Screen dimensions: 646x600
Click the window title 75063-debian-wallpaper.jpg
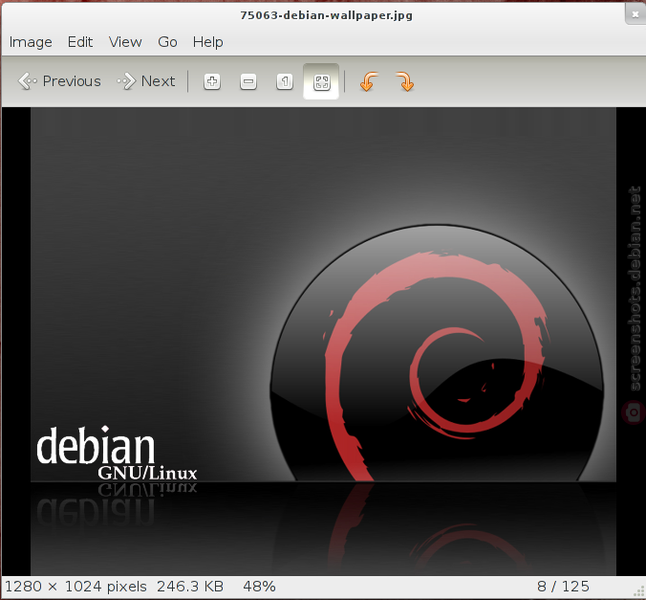pos(326,15)
